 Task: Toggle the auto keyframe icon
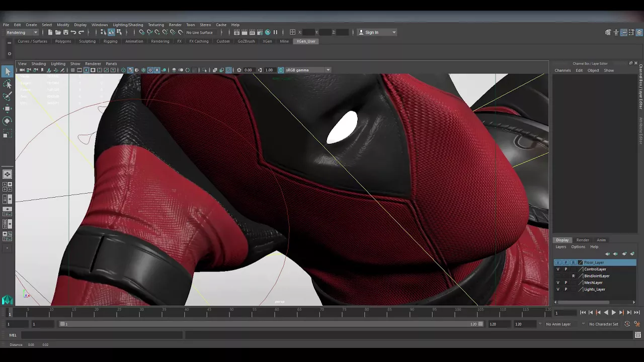[x=627, y=324]
